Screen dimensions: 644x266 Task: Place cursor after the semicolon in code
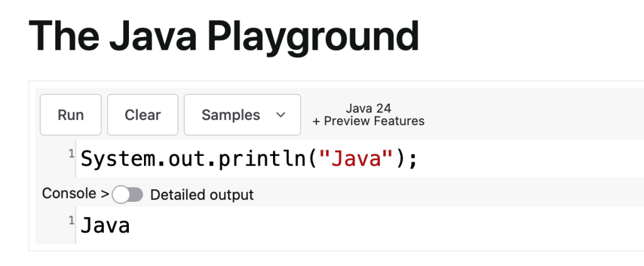[x=418, y=159]
